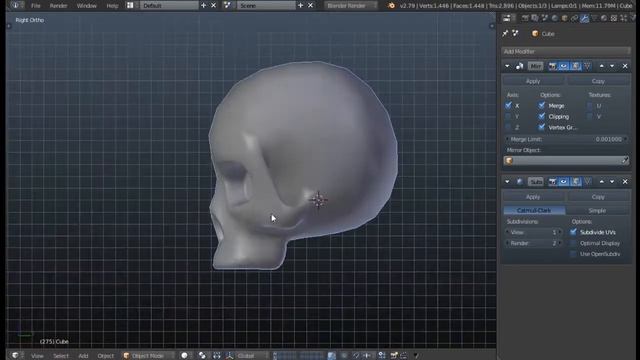Open the Mirror Object selector field

[x=562, y=161]
